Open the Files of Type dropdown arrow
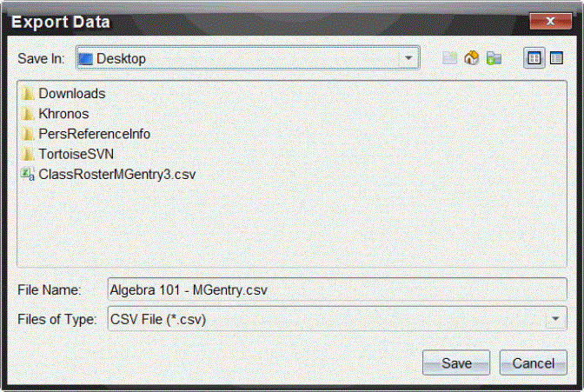Screen dimensions: 584x392 point(556,319)
